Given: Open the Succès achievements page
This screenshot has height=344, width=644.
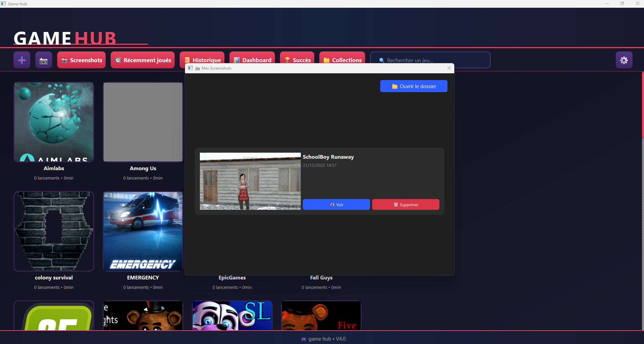Looking at the screenshot, I should pyautogui.click(x=297, y=58).
